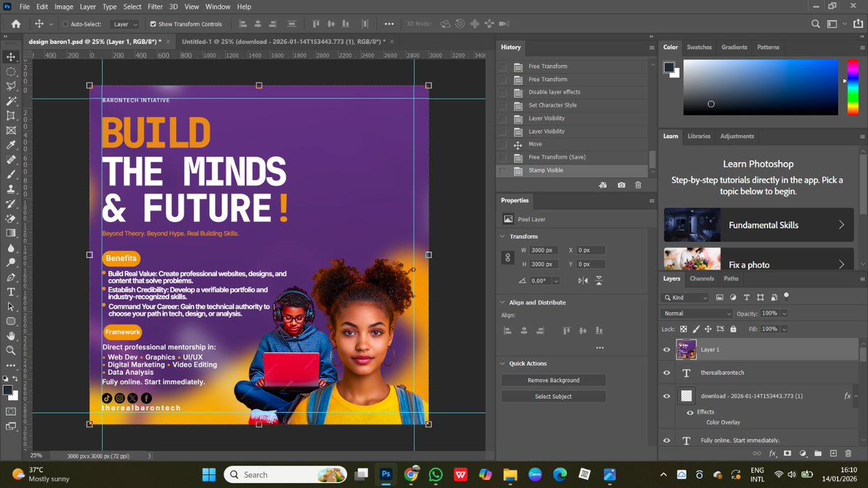Open the Normal blend mode dropdown
Image resolution: width=868 pixels, height=488 pixels.
[697, 313]
